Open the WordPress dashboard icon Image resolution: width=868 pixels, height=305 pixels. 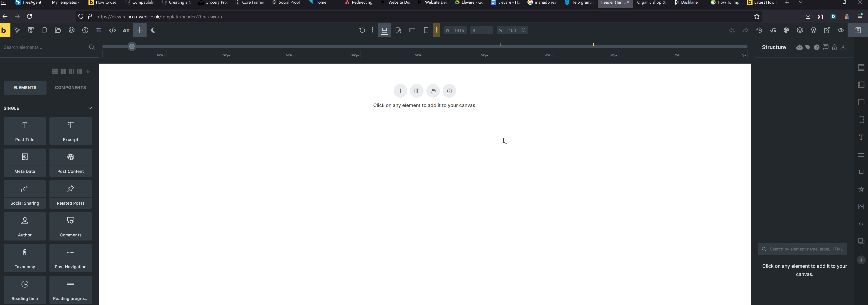[x=813, y=30]
